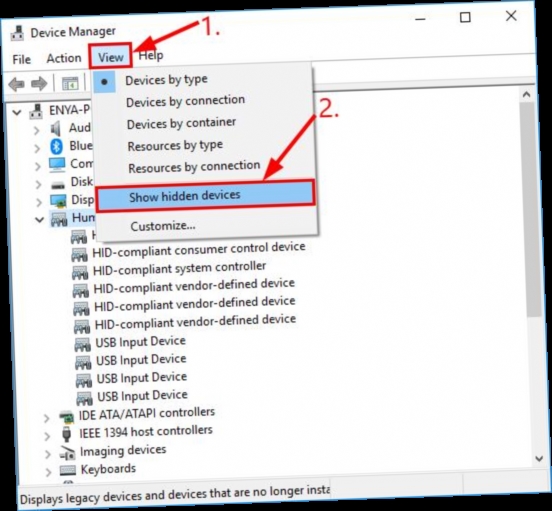Expand the Display adapters chevron
This screenshot has width=552, height=511.
pyautogui.click(x=39, y=202)
